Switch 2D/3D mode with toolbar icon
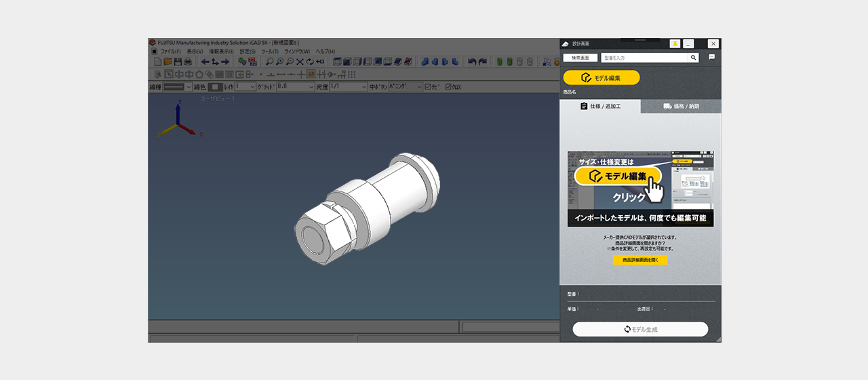Image resolution: width=868 pixels, height=380 pixels. (x=252, y=62)
